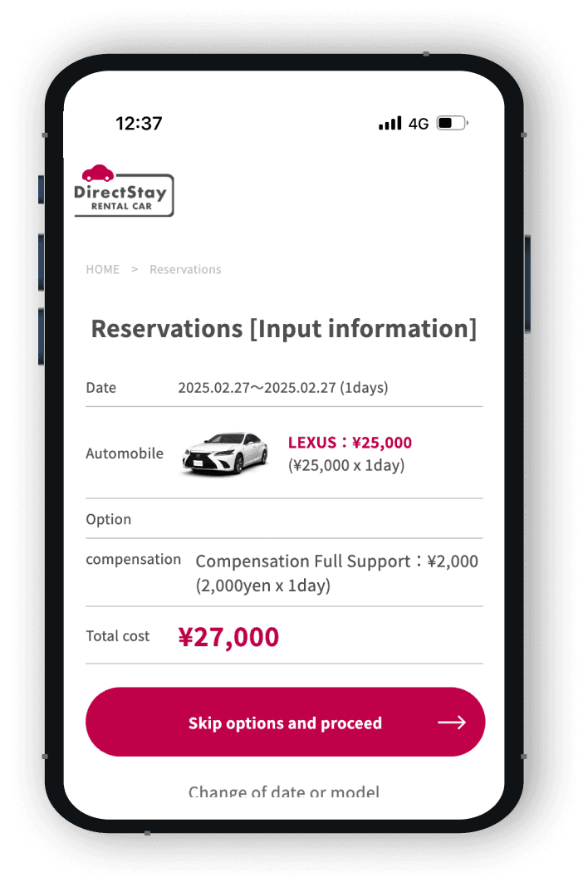The image size is (588, 887).
Task: Select the LEXUS ¥25,000 price text
Action: tap(350, 443)
